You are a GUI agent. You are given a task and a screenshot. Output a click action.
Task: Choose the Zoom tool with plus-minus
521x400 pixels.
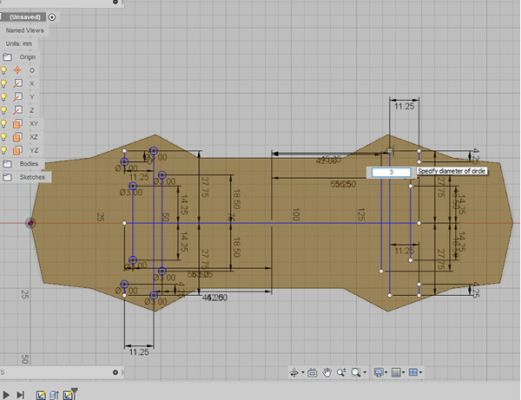(x=341, y=372)
